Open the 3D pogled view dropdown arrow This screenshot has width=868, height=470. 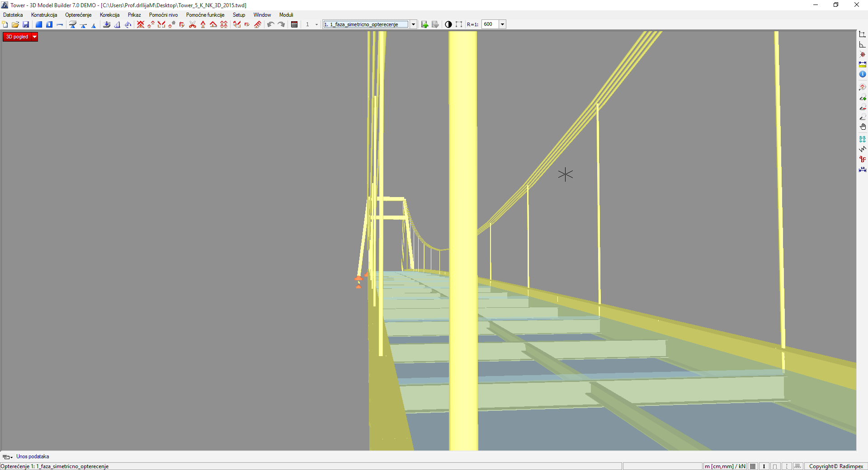pos(34,37)
